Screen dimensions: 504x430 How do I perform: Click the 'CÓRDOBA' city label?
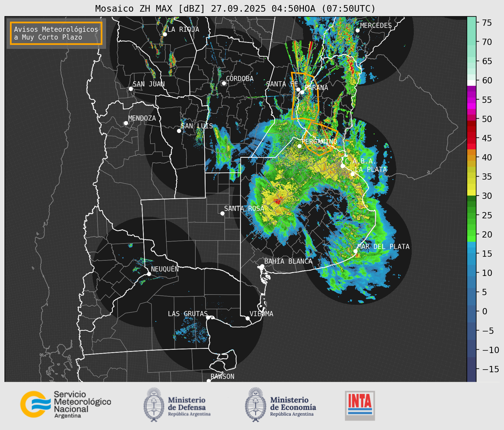240,79
